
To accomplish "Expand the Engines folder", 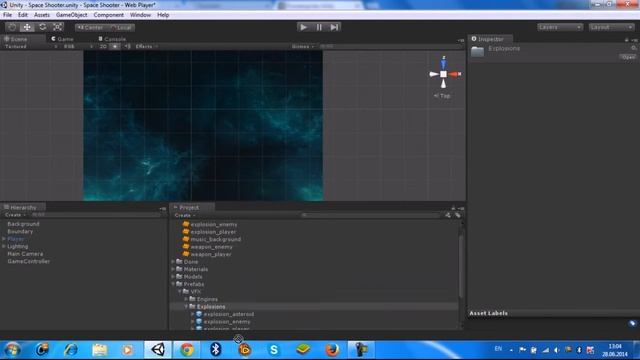I will click(186, 299).
